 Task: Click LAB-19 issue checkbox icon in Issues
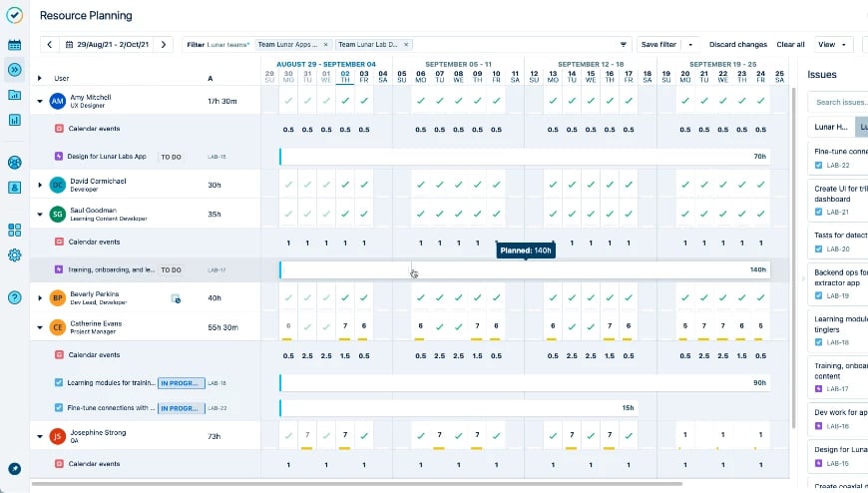coord(819,295)
